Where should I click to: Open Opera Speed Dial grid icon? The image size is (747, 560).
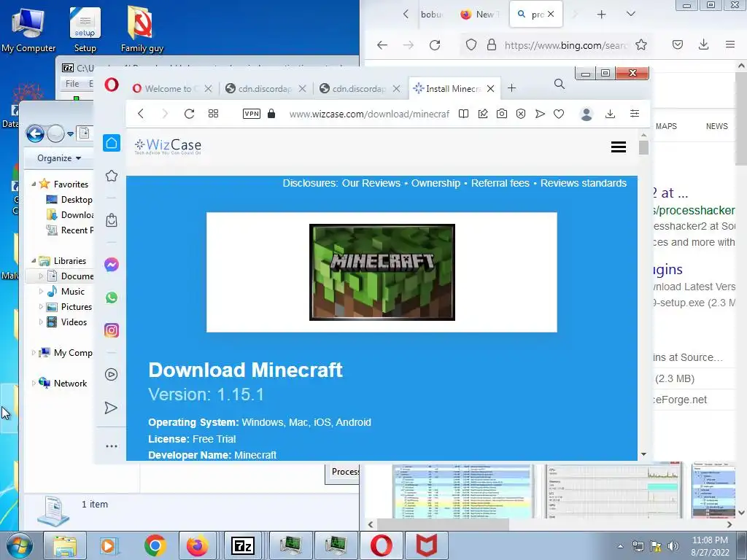tap(214, 113)
